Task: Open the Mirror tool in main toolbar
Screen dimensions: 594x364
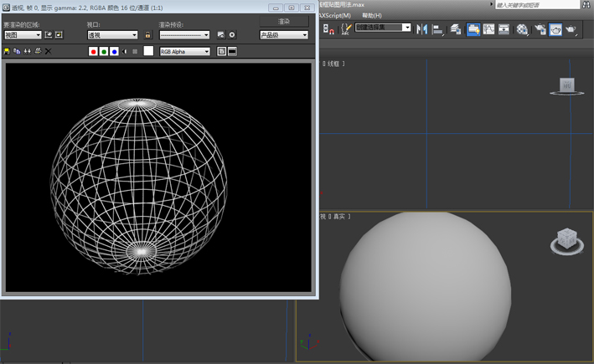Action: point(422,29)
